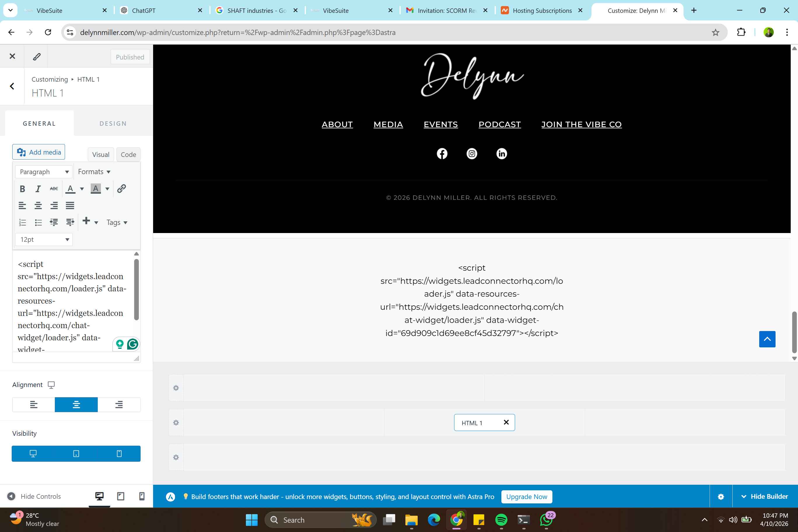The width and height of the screenshot is (798, 532).
Task: Open settings for the HTML 1 footer row
Action: coord(176,423)
